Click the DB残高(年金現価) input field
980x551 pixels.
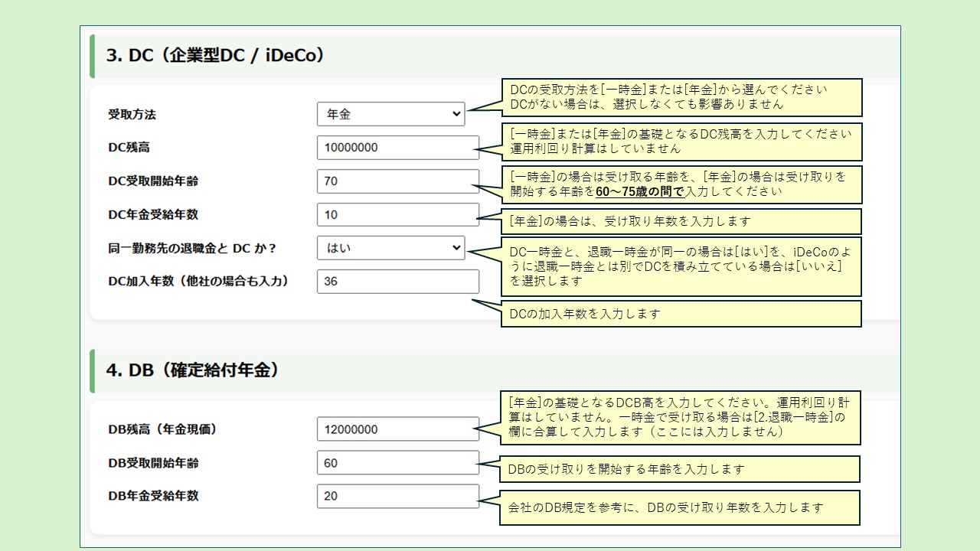click(397, 429)
